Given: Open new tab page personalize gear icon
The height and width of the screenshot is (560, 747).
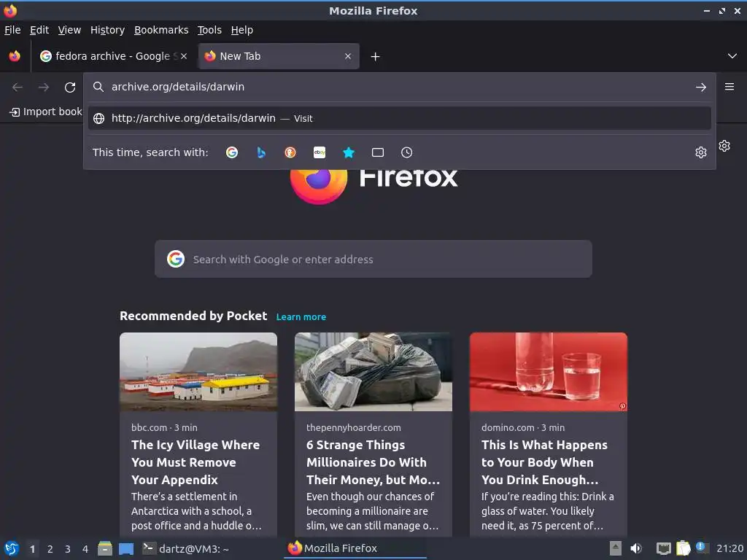Looking at the screenshot, I should point(724,146).
